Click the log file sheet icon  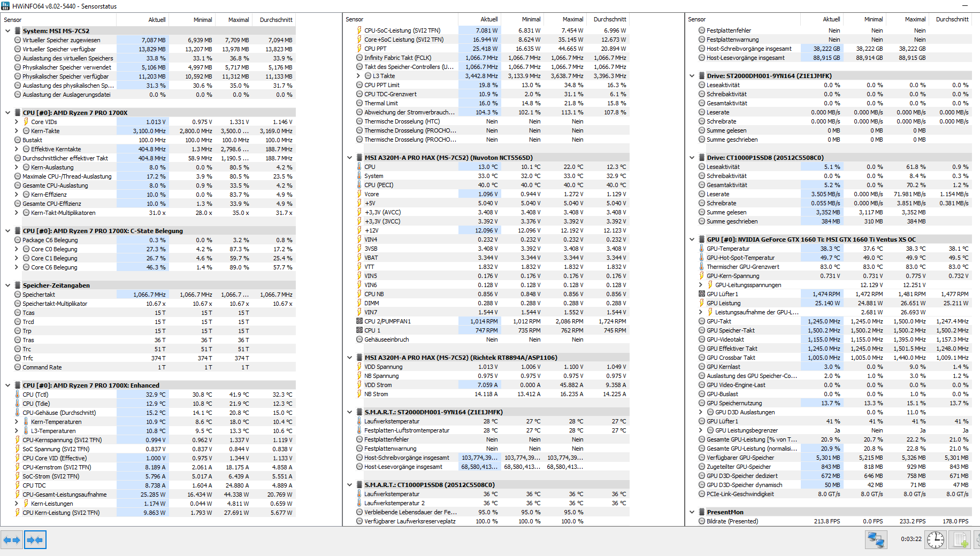click(x=961, y=540)
